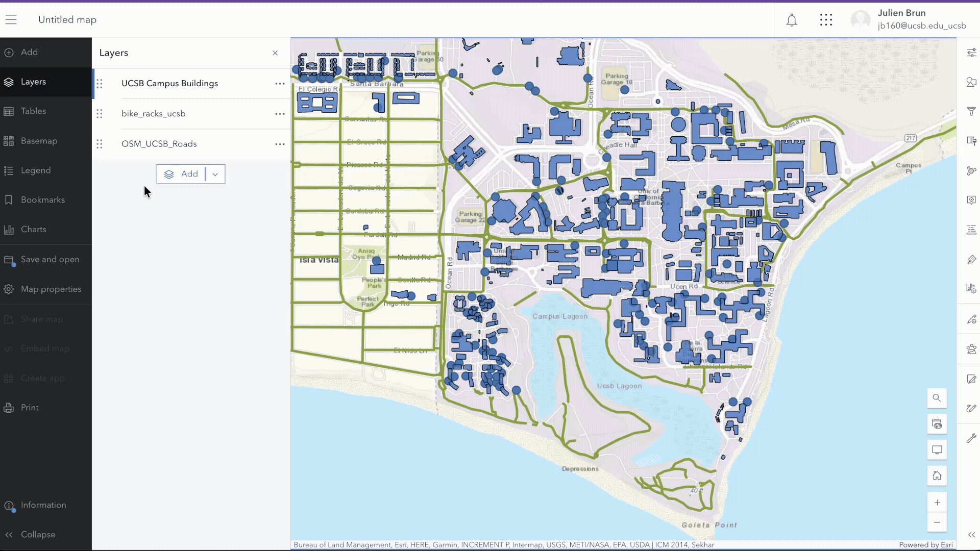The height and width of the screenshot is (551, 980).
Task: Open options for UCSB Campus Buildings layer
Action: coord(280,84)
